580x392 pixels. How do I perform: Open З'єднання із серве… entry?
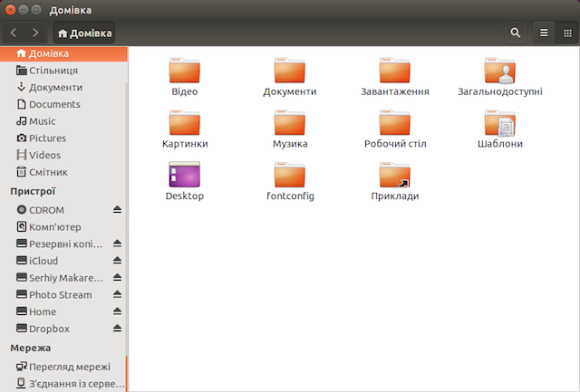[x=63, y=384]
